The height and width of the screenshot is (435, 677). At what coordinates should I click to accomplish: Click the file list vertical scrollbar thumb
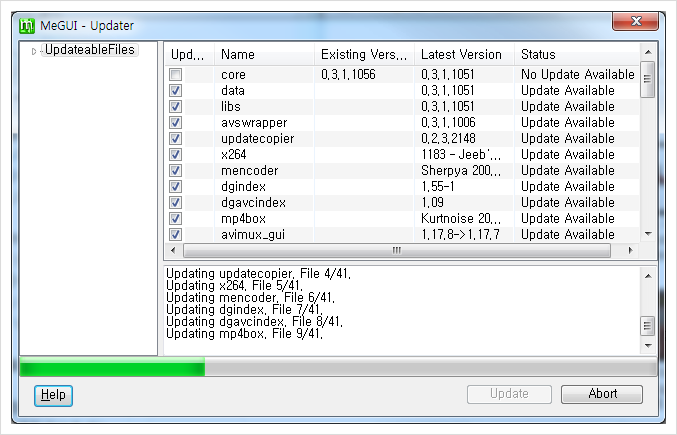tap(648, 79)
